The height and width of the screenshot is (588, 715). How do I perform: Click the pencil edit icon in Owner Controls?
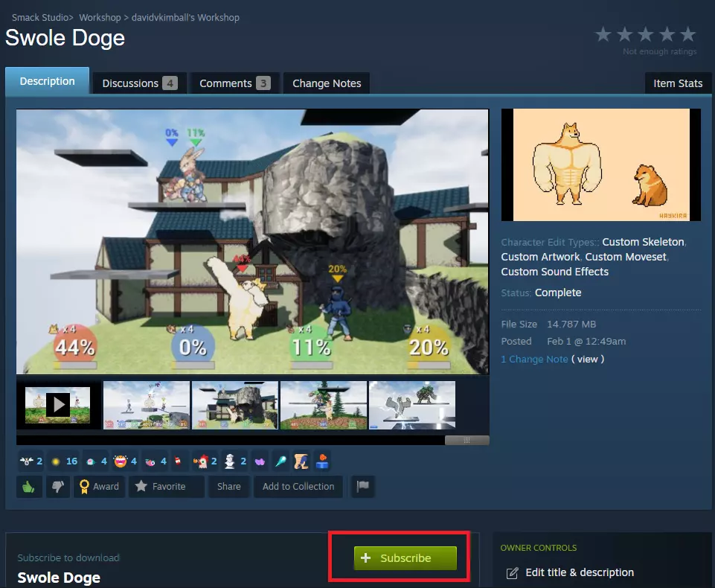[513, 572]
